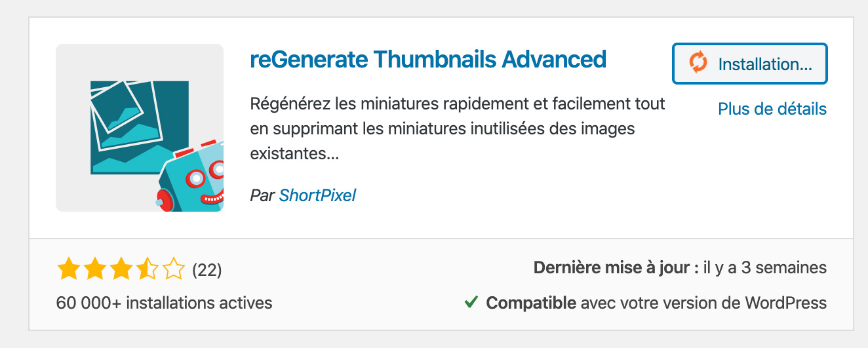Open the Plus de détails link

[x=772, y=109]
